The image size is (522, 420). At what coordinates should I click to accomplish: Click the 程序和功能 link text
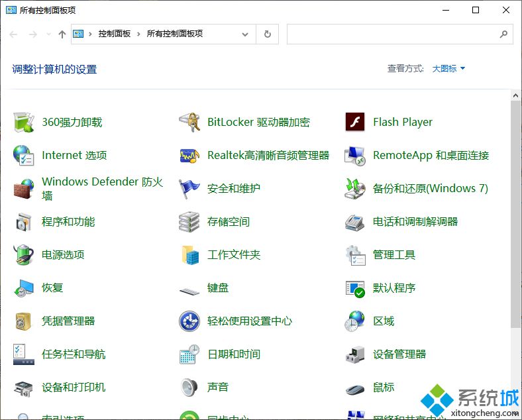coord(68,222)
